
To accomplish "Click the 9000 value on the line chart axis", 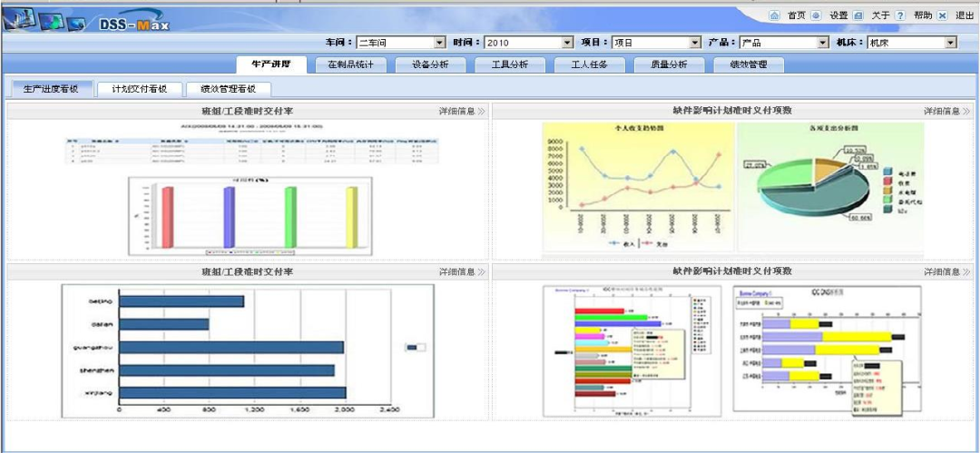I will point(555,142).
